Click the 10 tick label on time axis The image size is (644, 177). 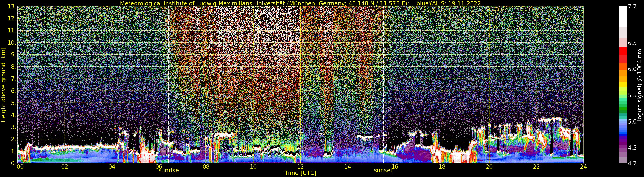pyautogui.click(x=253, y=167)
